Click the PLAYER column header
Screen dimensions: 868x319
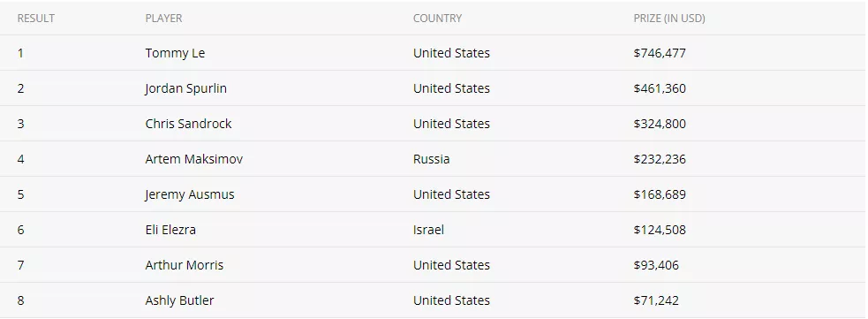(x=164, y=19)
